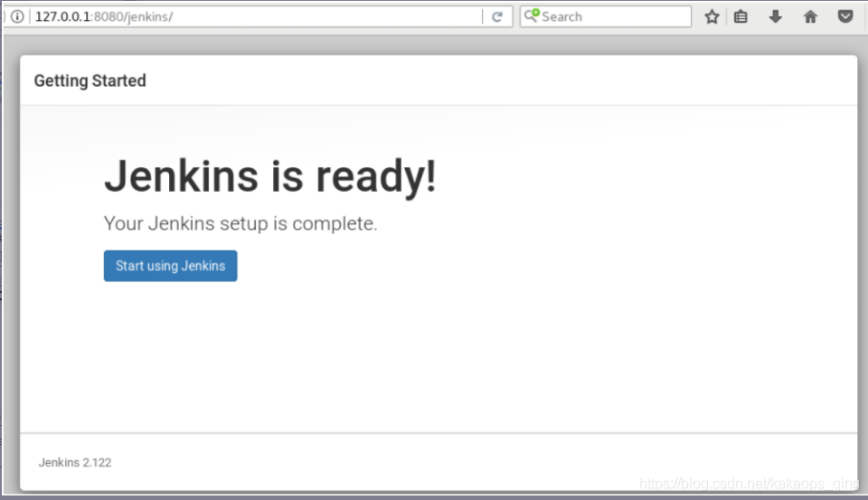Viewport: 868px width, 500px height.
Task: Click the site information icon in address bar
Action: coord(17,16)
